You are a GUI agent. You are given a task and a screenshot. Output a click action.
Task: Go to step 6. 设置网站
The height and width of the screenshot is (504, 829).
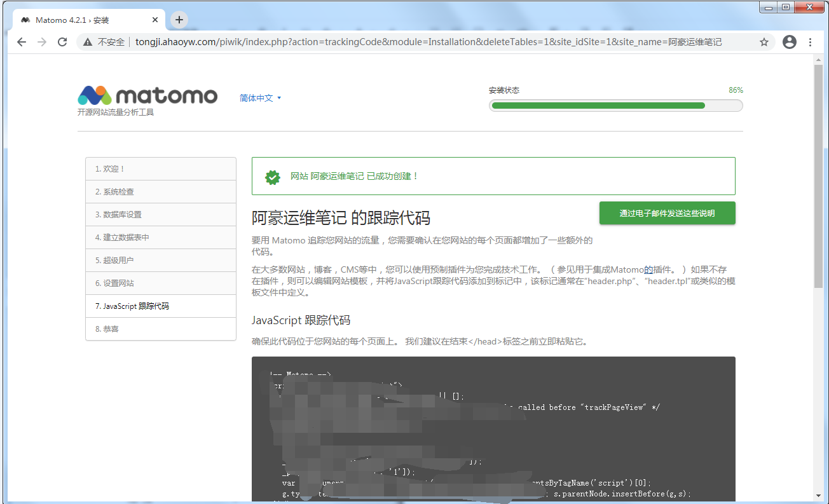(x=161, y=283)
